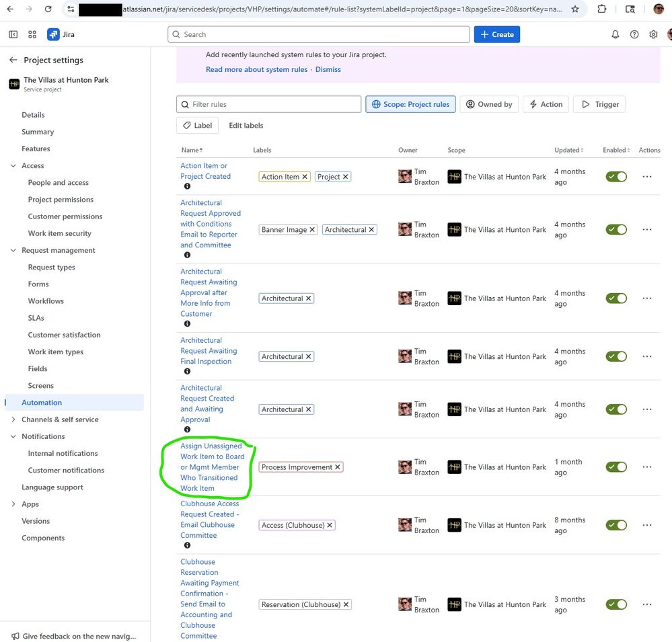Toggle Awaiting Approval after More Info rule
This screenshot has height=642, width=672.
pos(616,298)
